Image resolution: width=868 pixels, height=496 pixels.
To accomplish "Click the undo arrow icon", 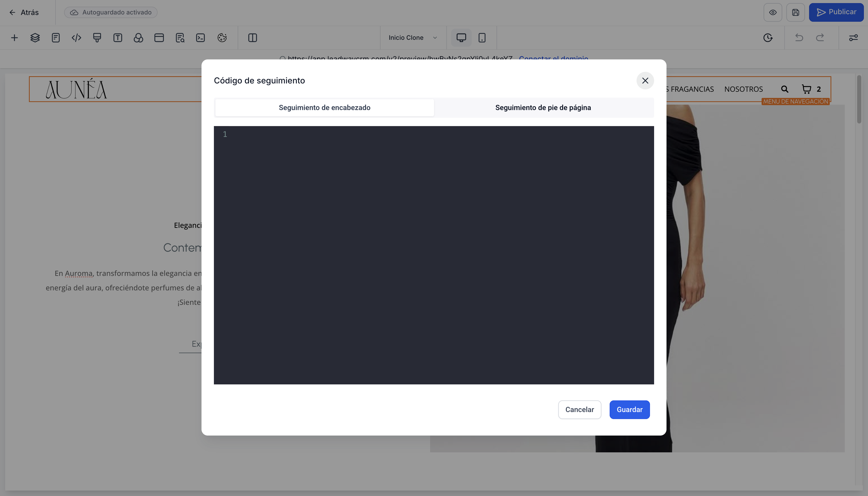I will [x=799, y=37].
